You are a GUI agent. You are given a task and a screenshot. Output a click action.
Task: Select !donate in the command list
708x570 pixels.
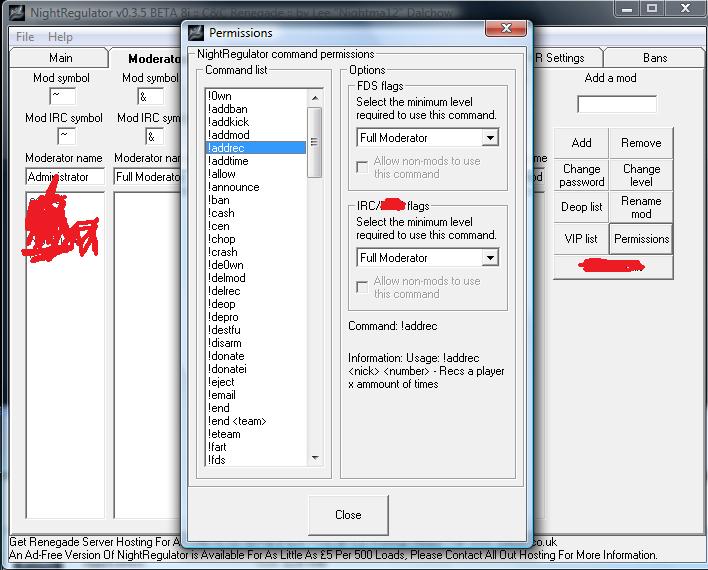(226, 356)
